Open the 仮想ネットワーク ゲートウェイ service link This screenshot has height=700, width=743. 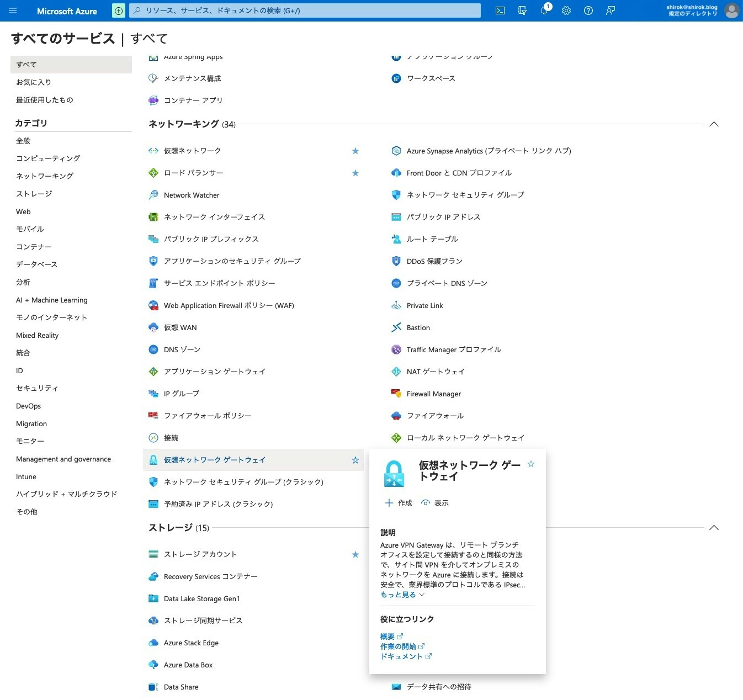tap(215, 460)
